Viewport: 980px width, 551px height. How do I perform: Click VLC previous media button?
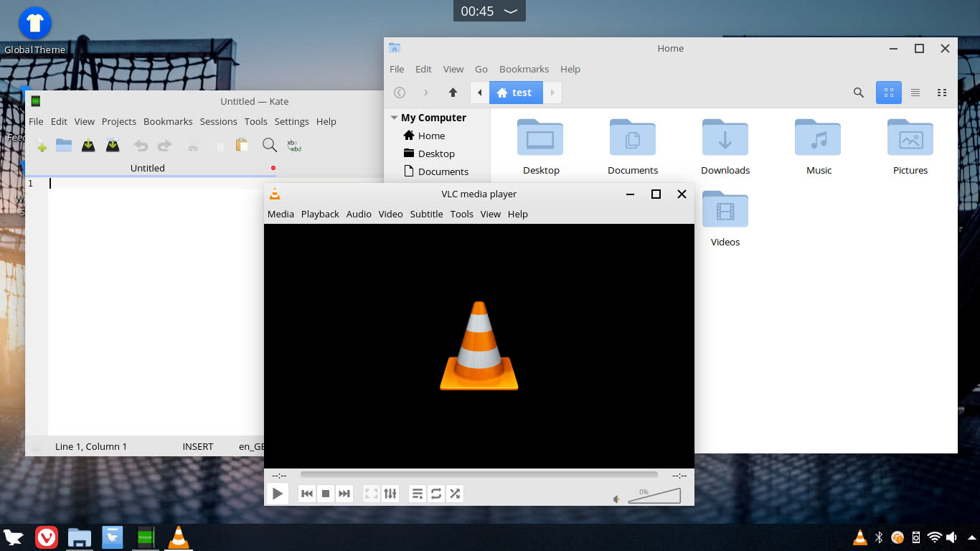pos(307,494)
